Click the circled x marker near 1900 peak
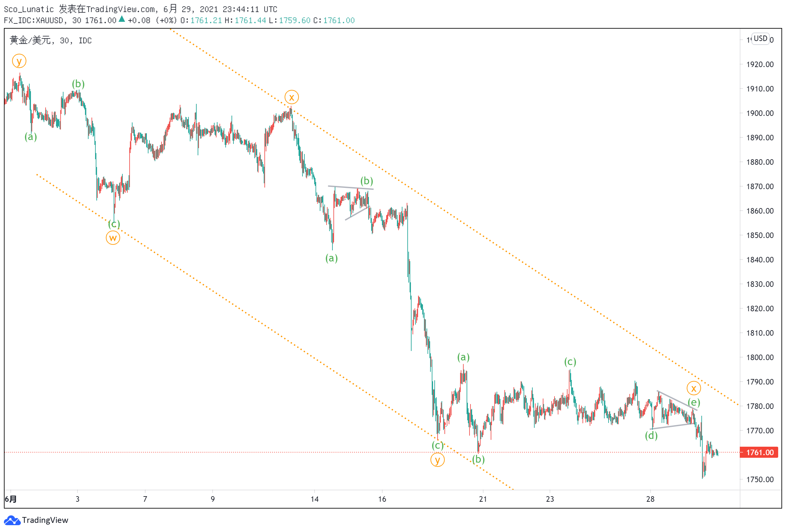The image size is (786, 532). (291, 97)
